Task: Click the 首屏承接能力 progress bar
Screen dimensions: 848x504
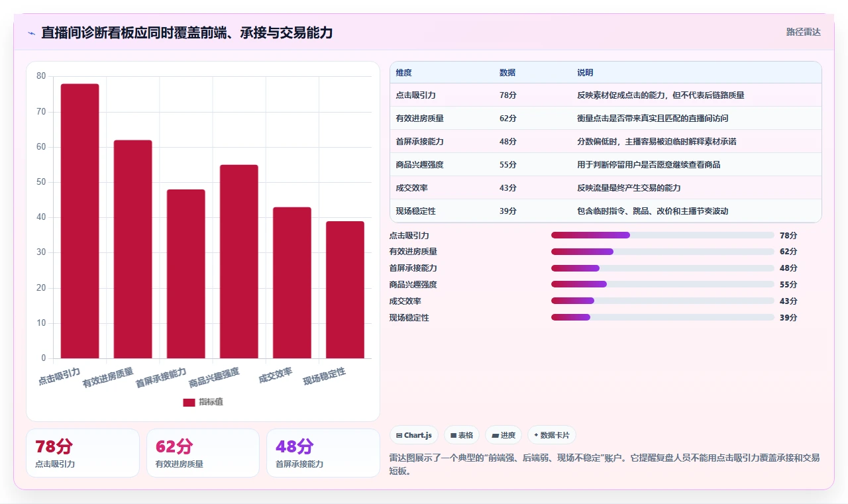Action: pos(662,268)
